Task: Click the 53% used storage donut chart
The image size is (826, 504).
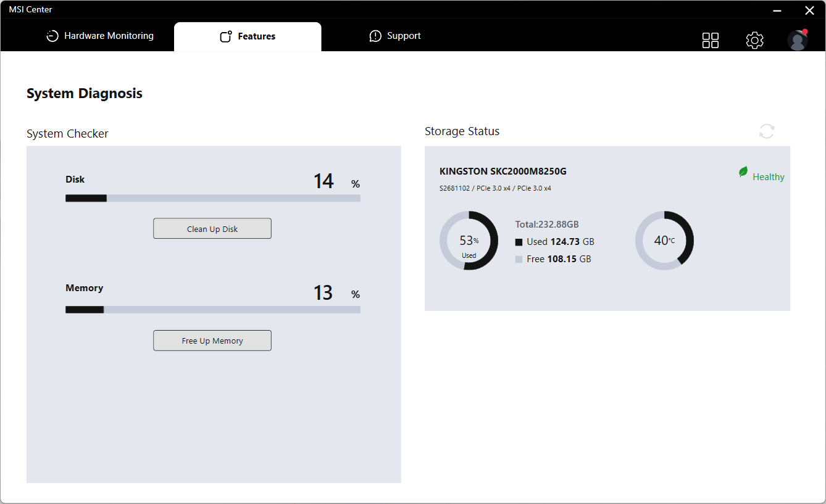Action: click(x=469, y=241)
